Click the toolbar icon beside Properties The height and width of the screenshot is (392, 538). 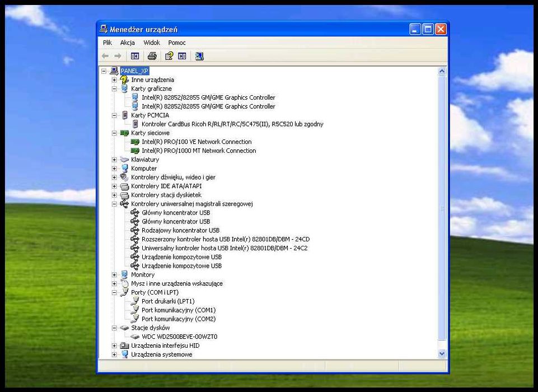(x=182, y=56)
